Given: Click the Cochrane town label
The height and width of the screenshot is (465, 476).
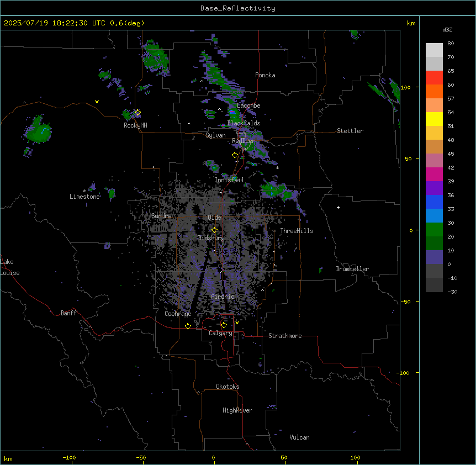Looking at the screenshot, I should (x=178, y=314).
